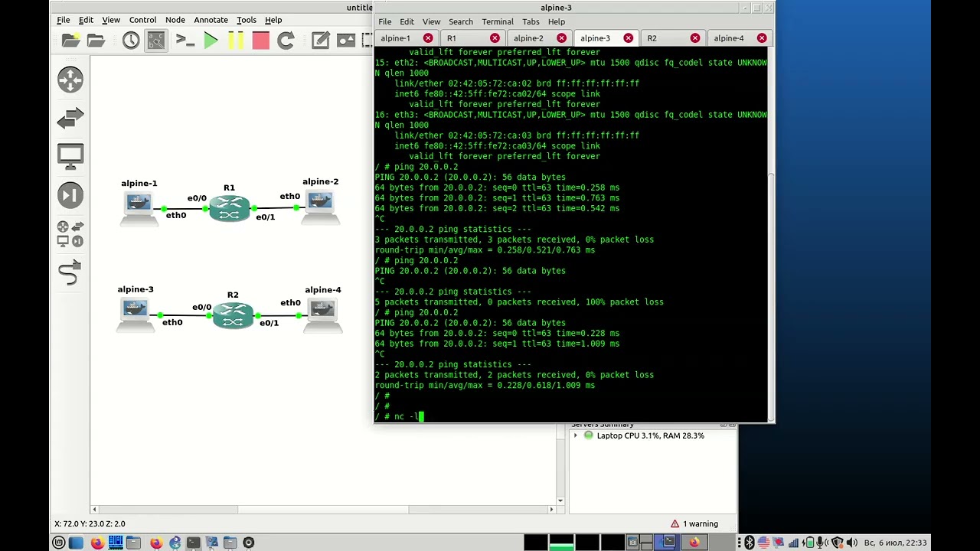
Task: Click the Bluetooth tray icon
Action: coord(750,543)
